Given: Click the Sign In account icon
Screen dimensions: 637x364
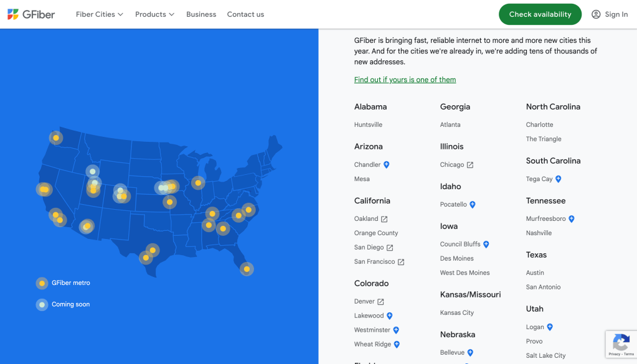Looking at the screenshot, I should (x=596, y=14).
